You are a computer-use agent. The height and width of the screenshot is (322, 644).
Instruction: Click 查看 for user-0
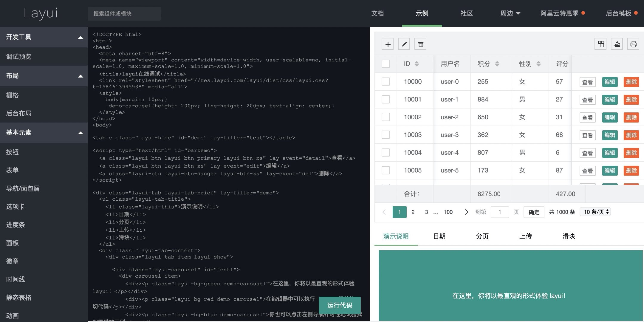[x=588, y=82]
